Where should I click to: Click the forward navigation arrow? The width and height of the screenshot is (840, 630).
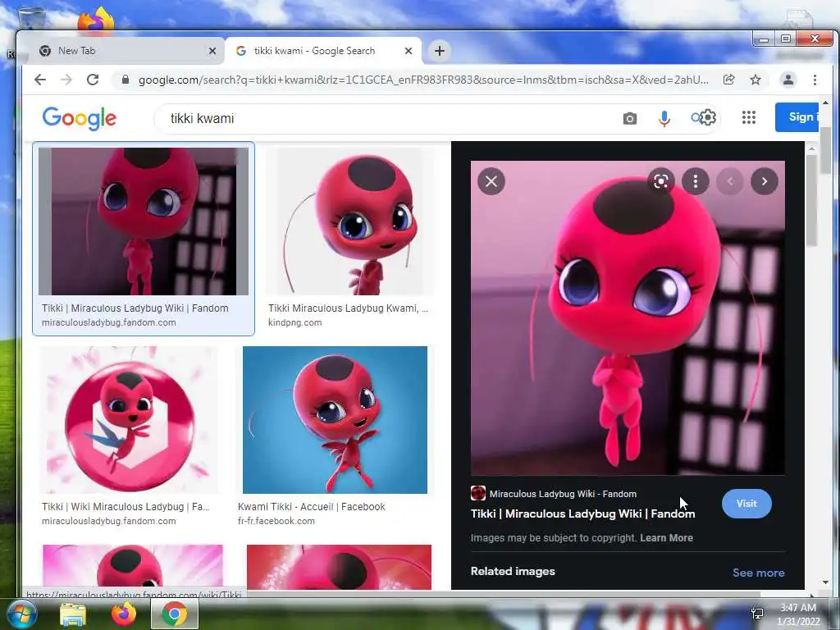click(66, 80)
